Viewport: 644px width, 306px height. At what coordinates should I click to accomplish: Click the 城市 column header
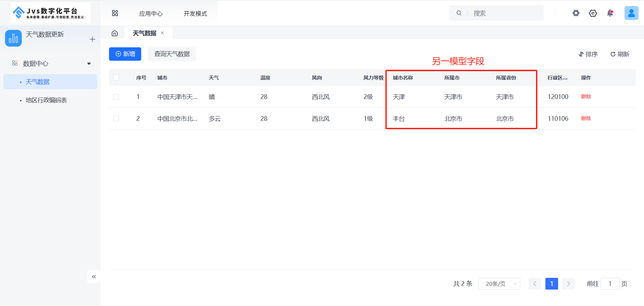tap(162, 78)
